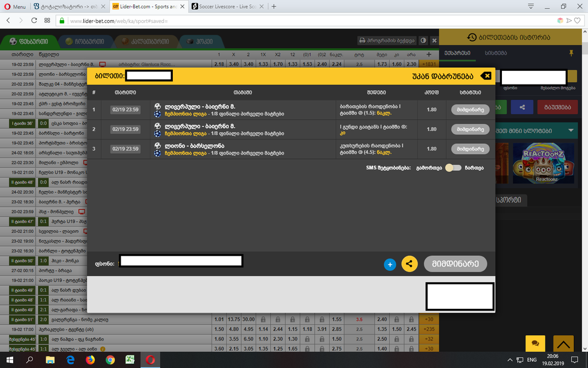Screen dimensions: 588x368
Task: Click +1831 more bets for Liverpool row
Action: 428,64
